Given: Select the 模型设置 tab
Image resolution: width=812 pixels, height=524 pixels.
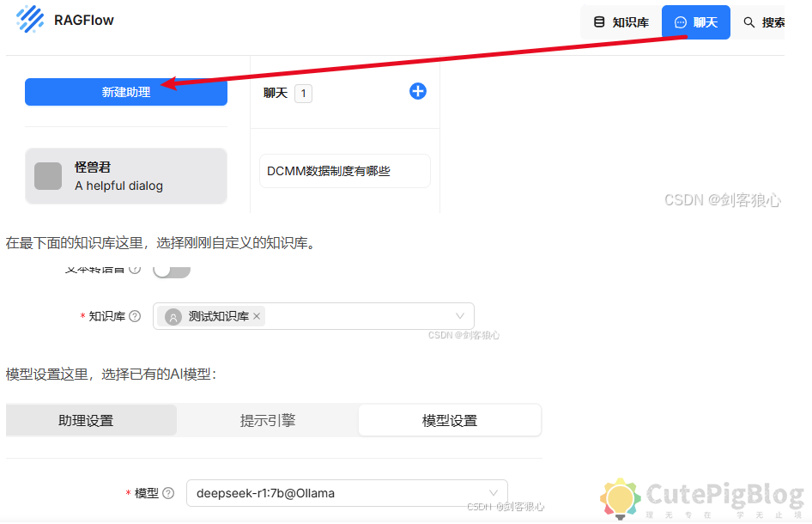Looking at the screenshot, I should pyautogui.click(x=449, y=420).
